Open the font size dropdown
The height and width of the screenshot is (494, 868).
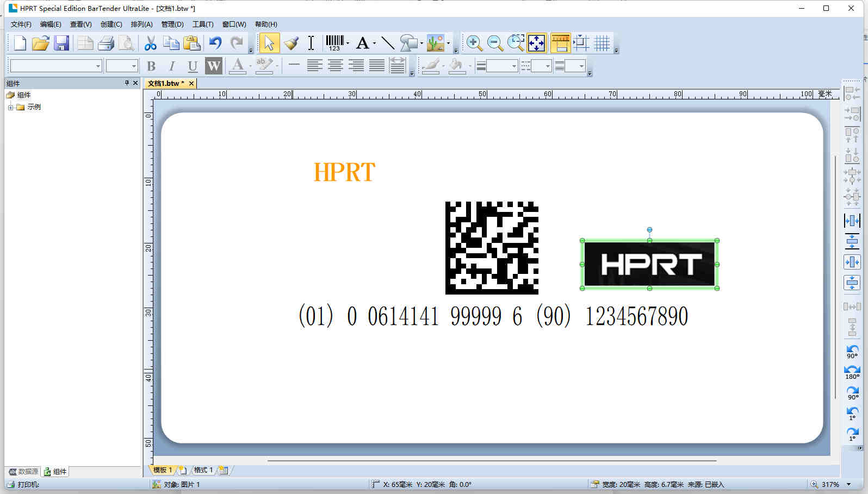pos(134,66)
